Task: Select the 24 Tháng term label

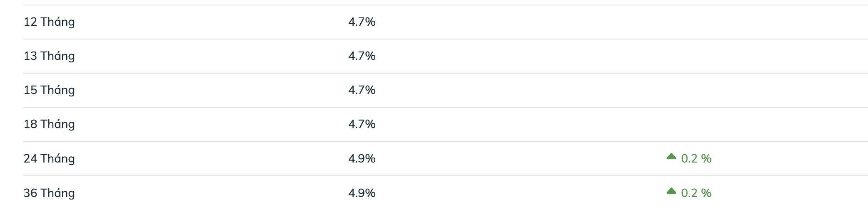Action: 49,158
